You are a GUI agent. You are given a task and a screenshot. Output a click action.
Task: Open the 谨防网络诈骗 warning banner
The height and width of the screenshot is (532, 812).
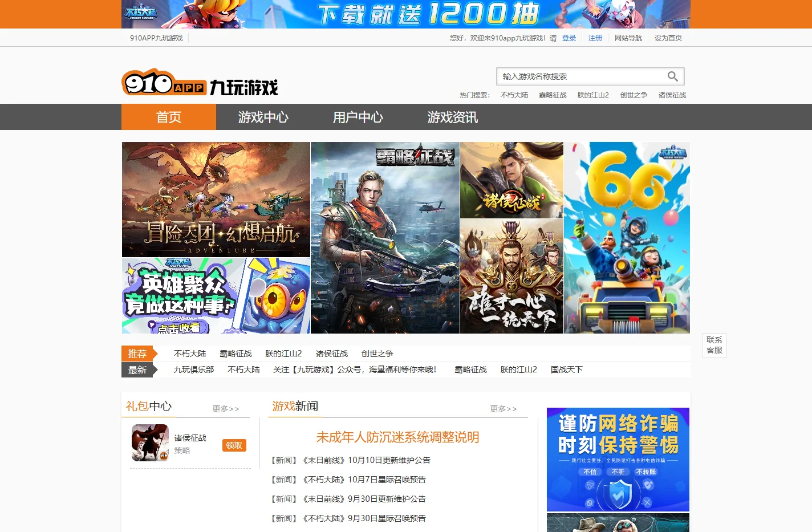coord(618,460)
